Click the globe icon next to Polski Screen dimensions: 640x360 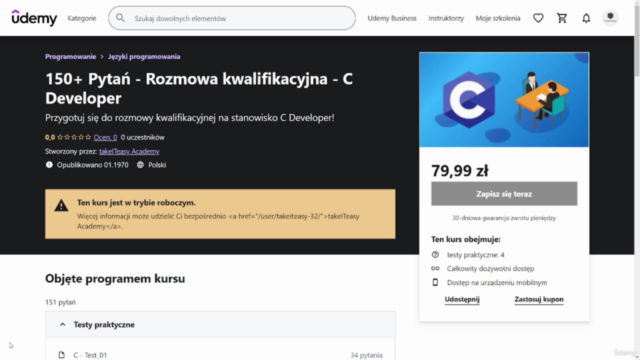pyautogui.click(x=140, y=165)
